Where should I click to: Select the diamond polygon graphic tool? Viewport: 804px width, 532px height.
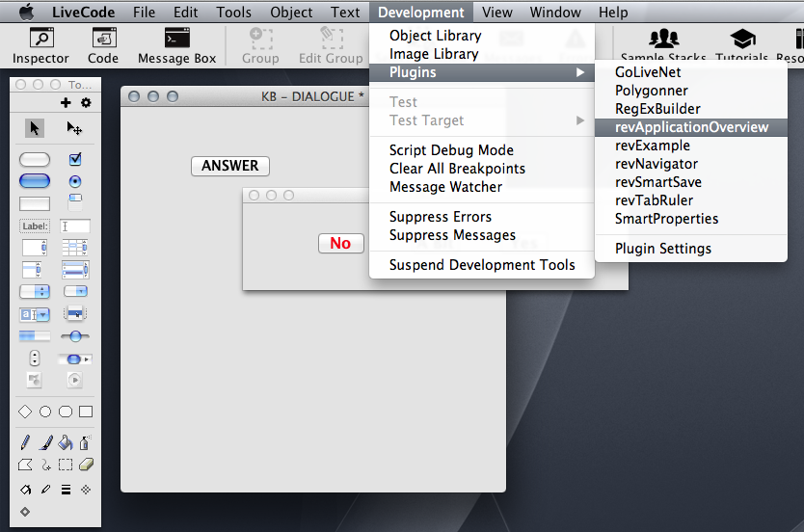tap(25, 412)
